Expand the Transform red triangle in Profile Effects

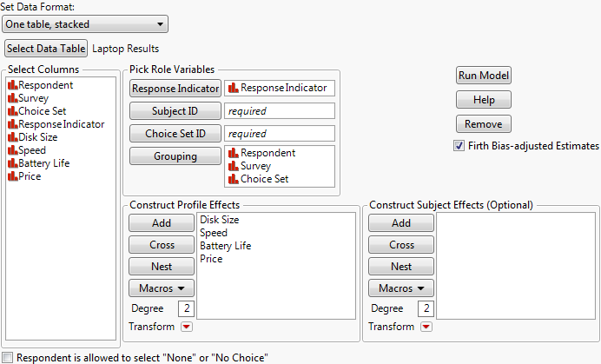pos(187,327)
